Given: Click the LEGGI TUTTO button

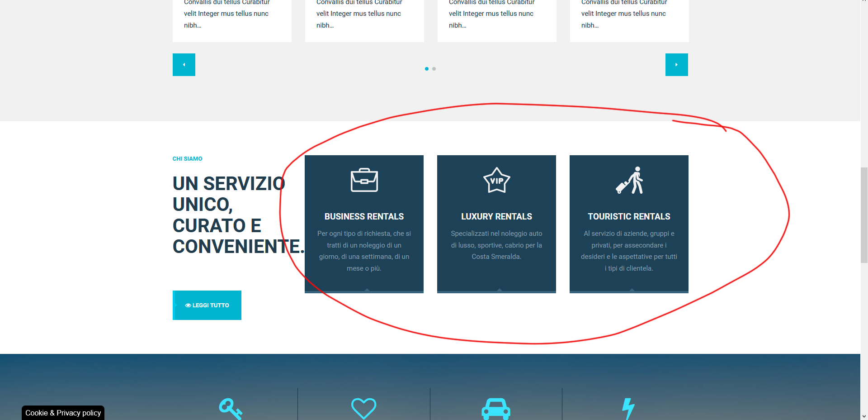Looking at the screenshot, I should coord(207,305).
